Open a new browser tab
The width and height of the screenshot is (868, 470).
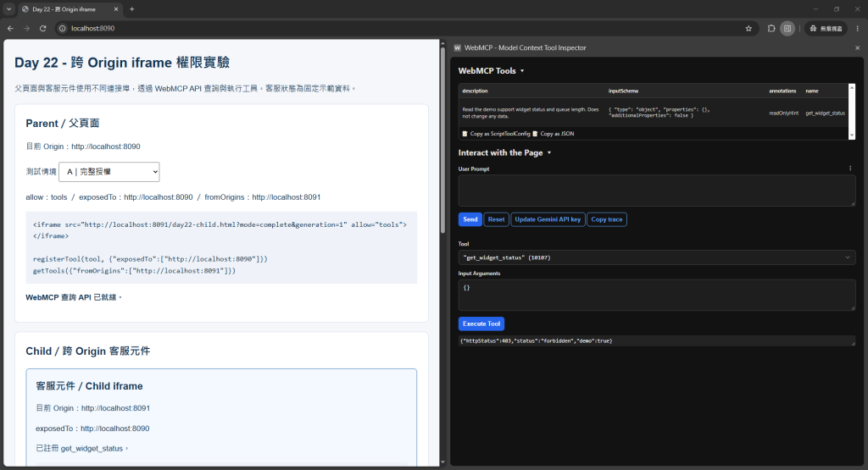pos(131,9)
